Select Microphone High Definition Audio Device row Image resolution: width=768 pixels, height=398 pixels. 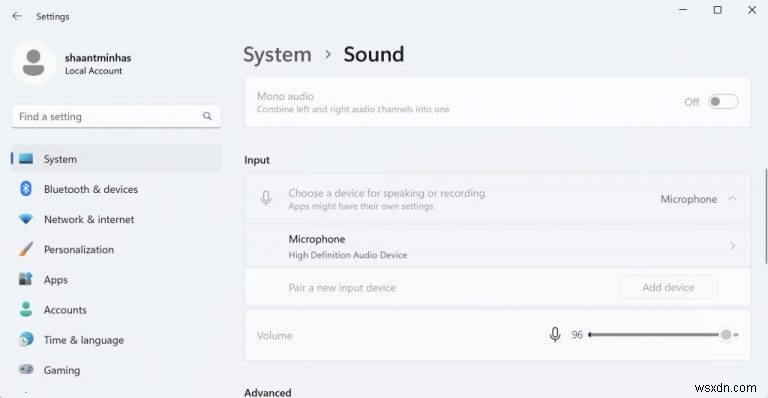(497, 246)
